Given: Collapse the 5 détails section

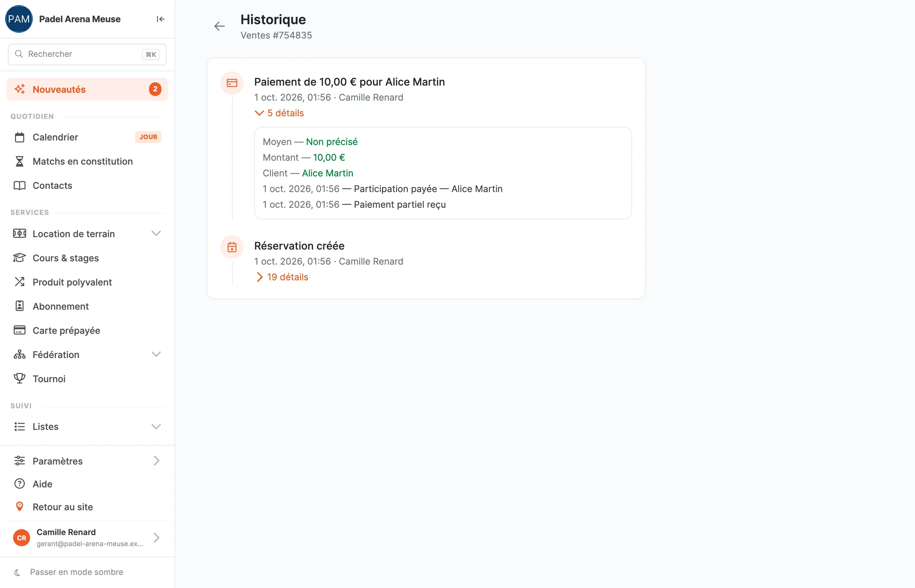Looking at the screenshot, I should click(279, 113).
